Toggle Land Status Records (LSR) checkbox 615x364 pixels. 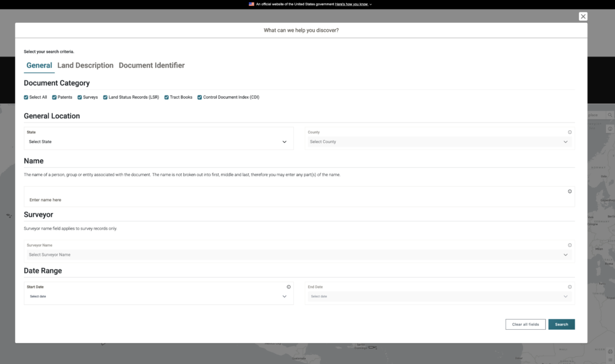tap(105, 97)
